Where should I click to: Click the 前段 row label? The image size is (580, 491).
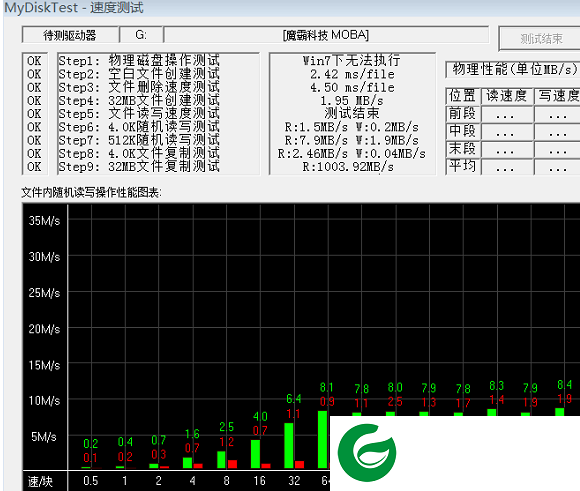pyautogui.click(x=462, y=114)
